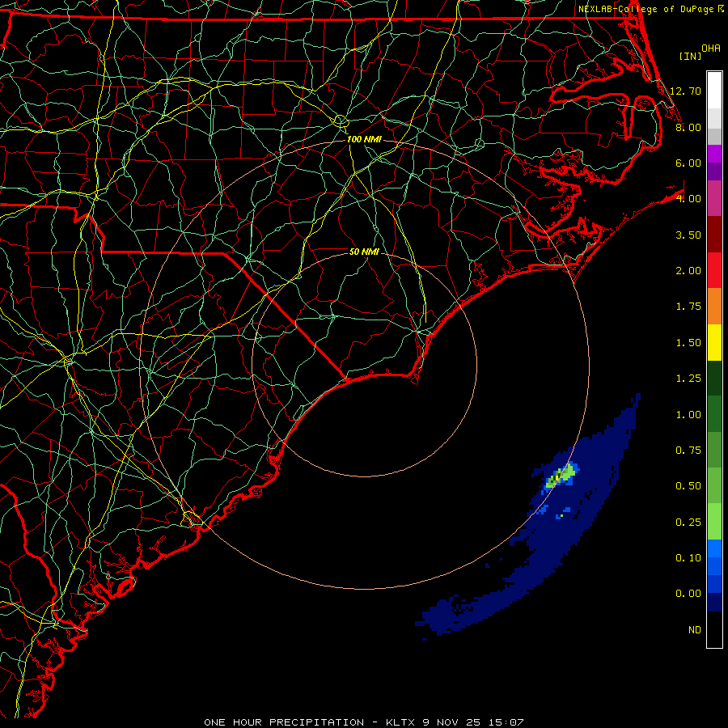
Task: Click the 8.00 scale value
Action: pyautogui.click(x=688, y=127)
